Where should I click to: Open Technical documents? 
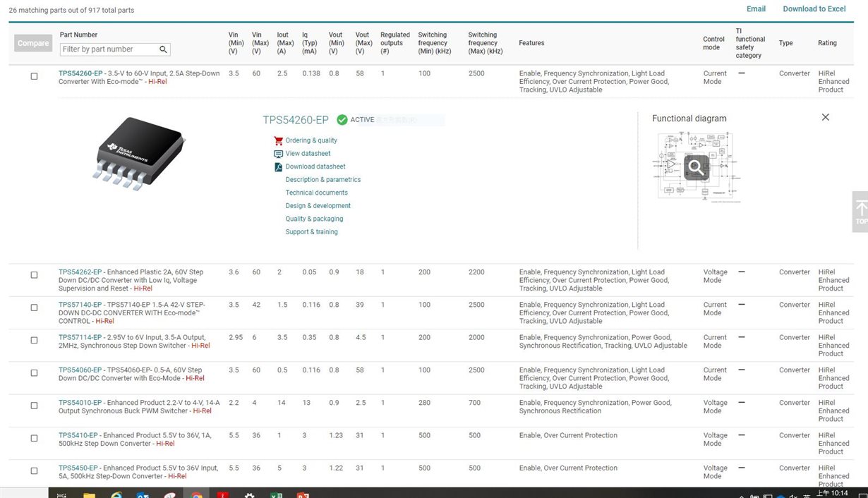click(317, 193)
